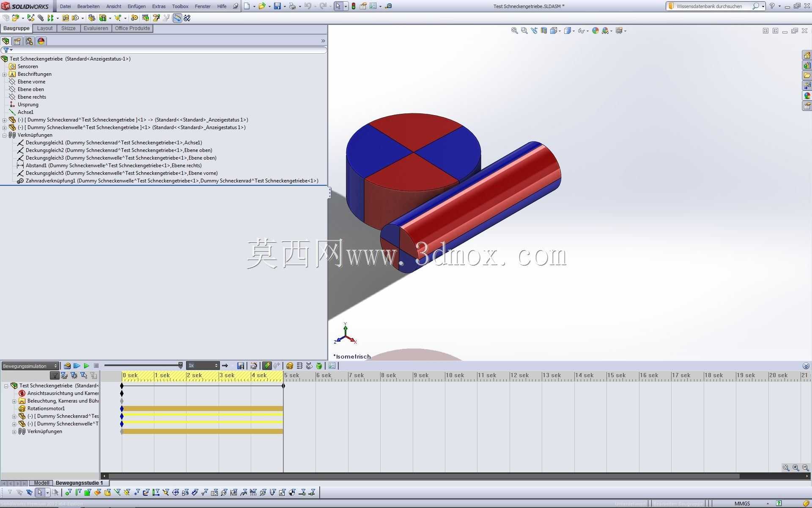Open the File Explorer folder icon in the task pane
Viewport: 812px width, 508px height.
pyautogui.click(x=807, y=75)
